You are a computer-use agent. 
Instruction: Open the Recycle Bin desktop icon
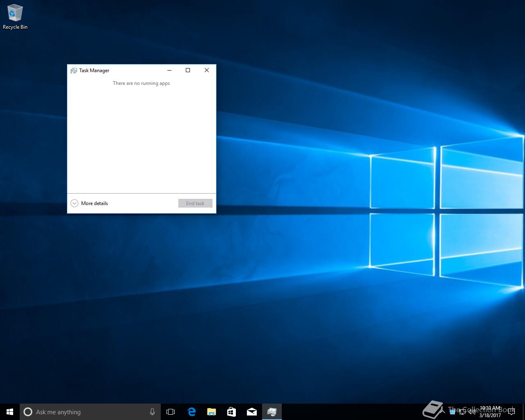15,16
